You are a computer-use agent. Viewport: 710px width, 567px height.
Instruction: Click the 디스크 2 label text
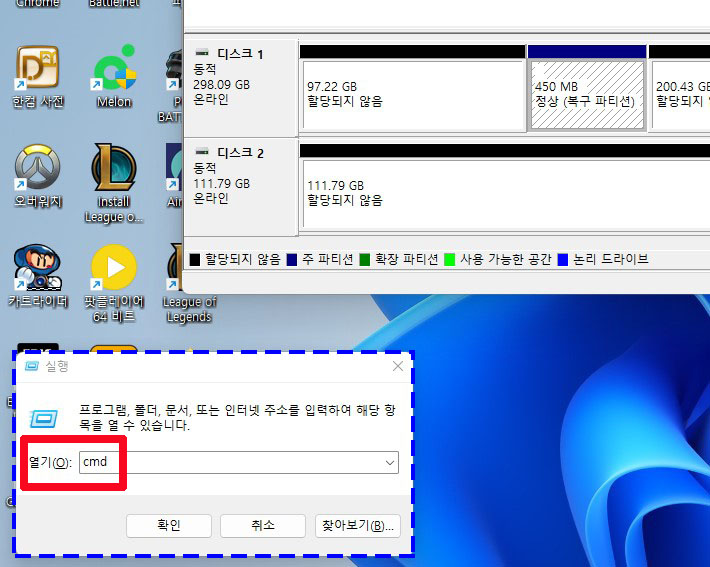[x=240, y=153]
